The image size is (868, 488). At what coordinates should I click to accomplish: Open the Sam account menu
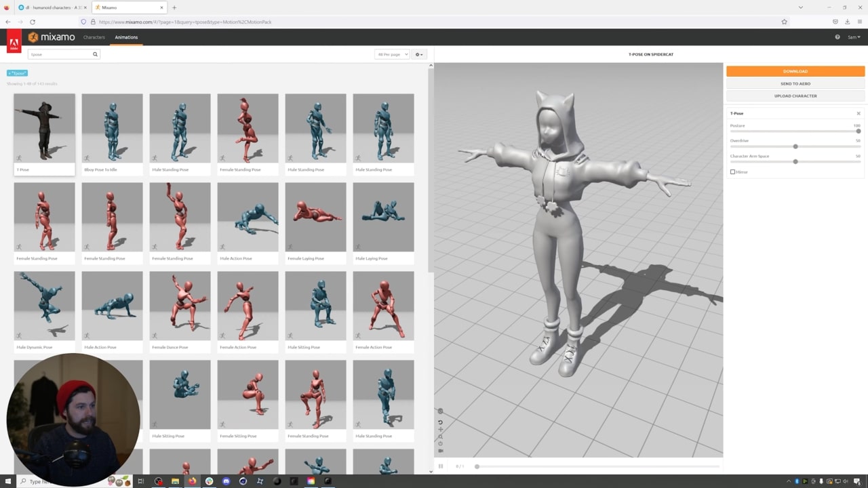pos(854,37)
